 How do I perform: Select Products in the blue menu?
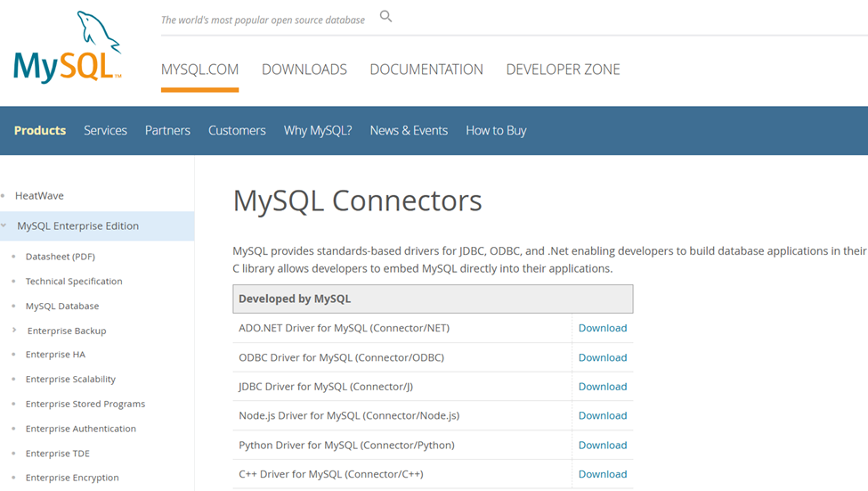(x=40, y=130)
